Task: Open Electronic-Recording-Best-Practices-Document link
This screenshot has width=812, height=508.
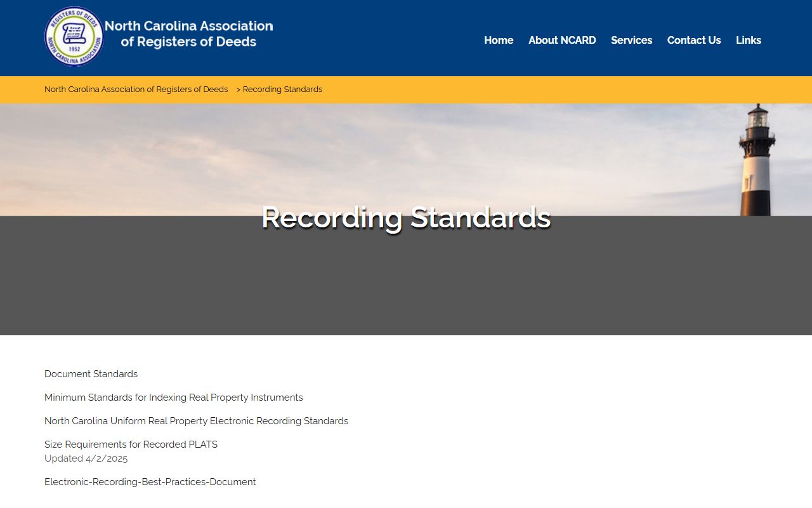Action: pyautogui.click(x=150, y=482)
